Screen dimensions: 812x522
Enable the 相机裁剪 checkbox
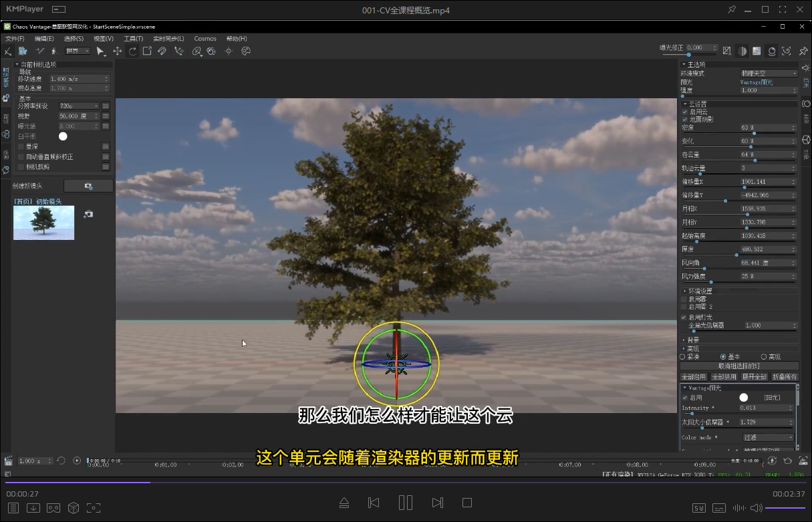pyautogui.click(x=21, y=166)
